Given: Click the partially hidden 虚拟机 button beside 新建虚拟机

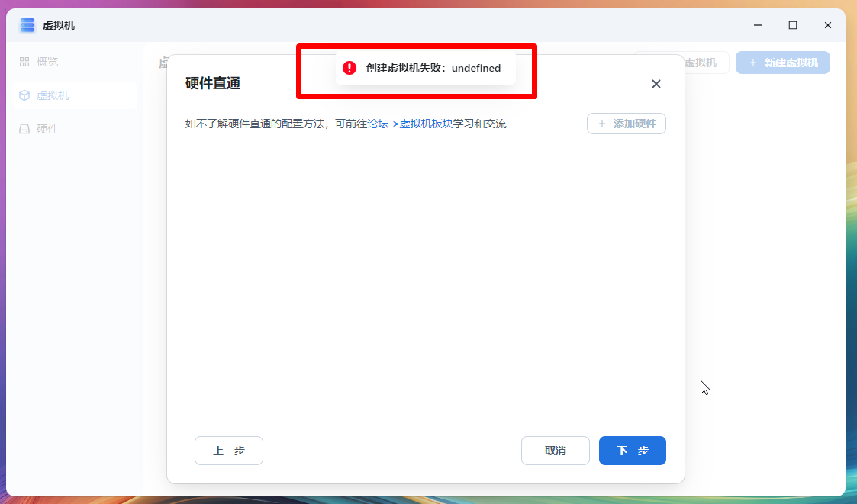Looking at the screenshot, I should pyautogui.click(x=705, y=63).
